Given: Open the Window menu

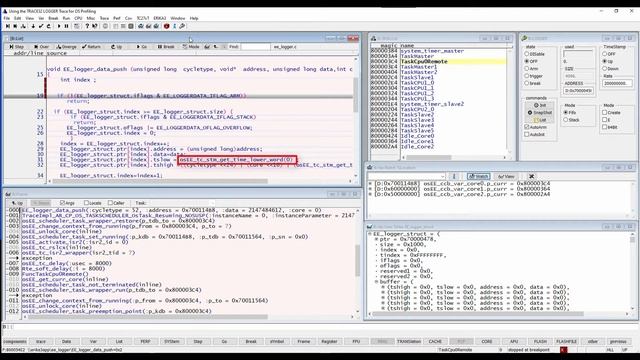Looking at the screenshot, I should [178, 18].
